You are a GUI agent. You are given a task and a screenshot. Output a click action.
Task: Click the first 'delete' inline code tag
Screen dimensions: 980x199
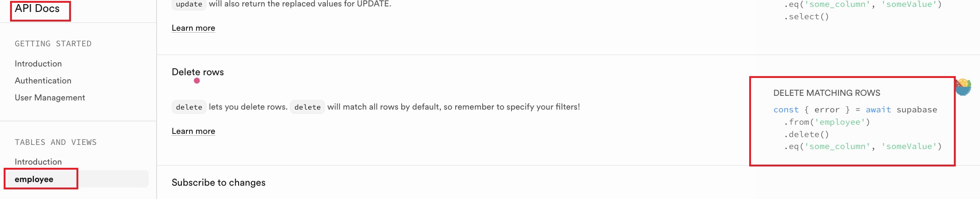pos(189,107)
